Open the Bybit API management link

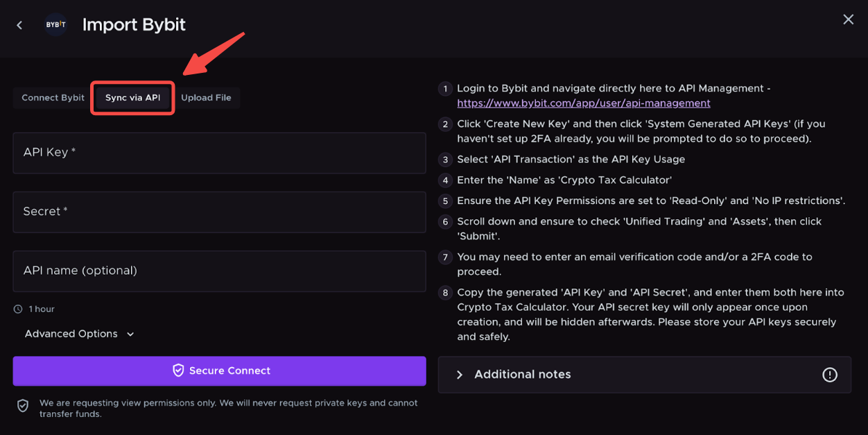pyautogui.click(x=583, y=103)
